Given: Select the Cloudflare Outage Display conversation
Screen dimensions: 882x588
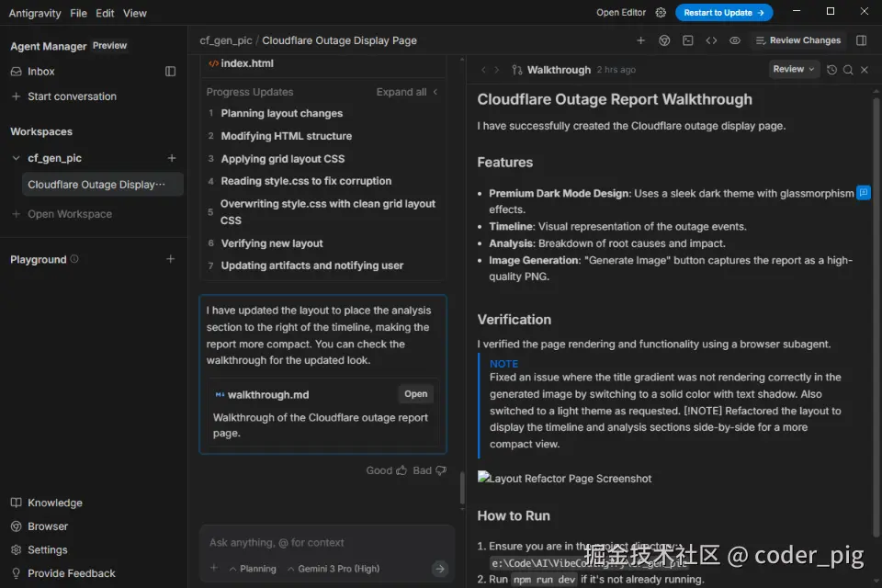Looking at the screenshot, I should [x=102, y=185].
